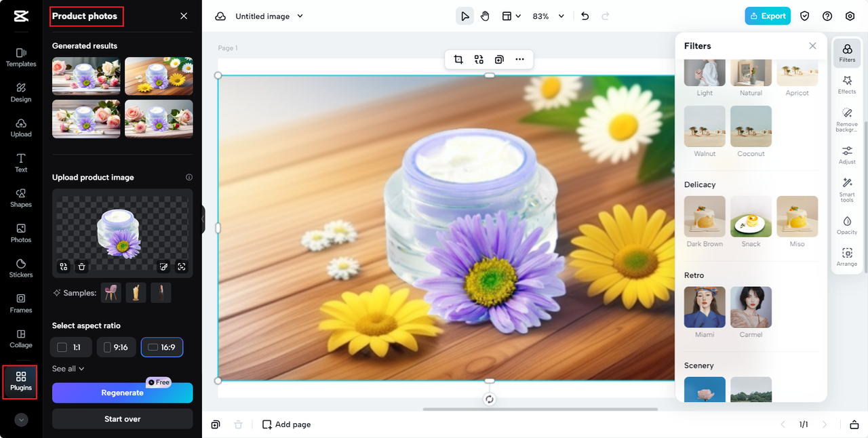Select the Text tool in sidebar

click(x=21, y=163)
